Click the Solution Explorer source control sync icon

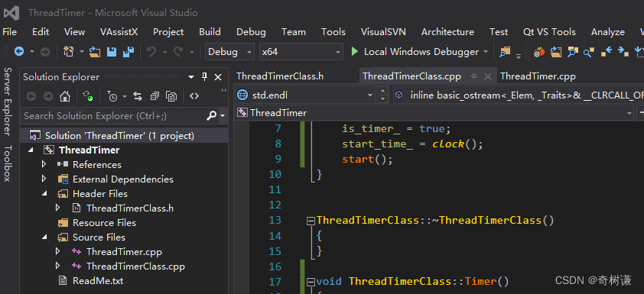point(87,96)
